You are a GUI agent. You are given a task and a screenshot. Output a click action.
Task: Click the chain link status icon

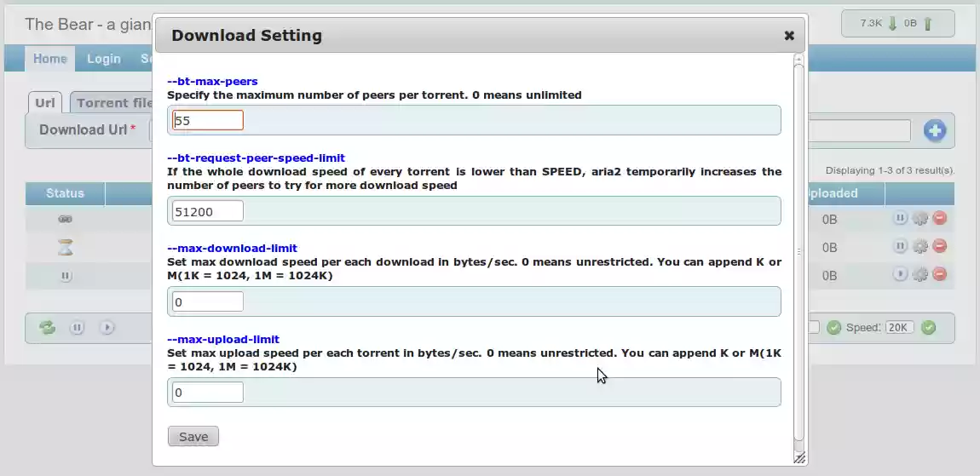[x=65, y=219]
